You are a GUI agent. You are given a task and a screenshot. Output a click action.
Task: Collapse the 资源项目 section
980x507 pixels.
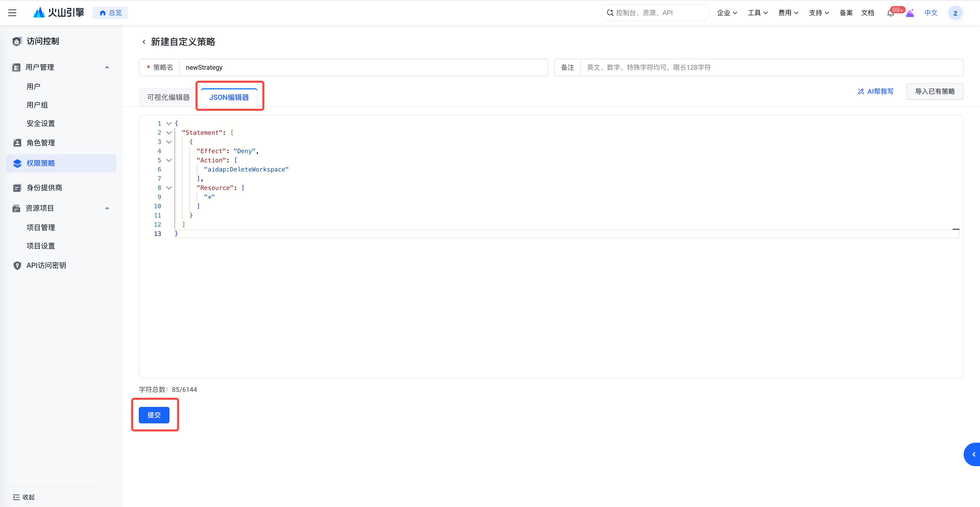(107, 208)
